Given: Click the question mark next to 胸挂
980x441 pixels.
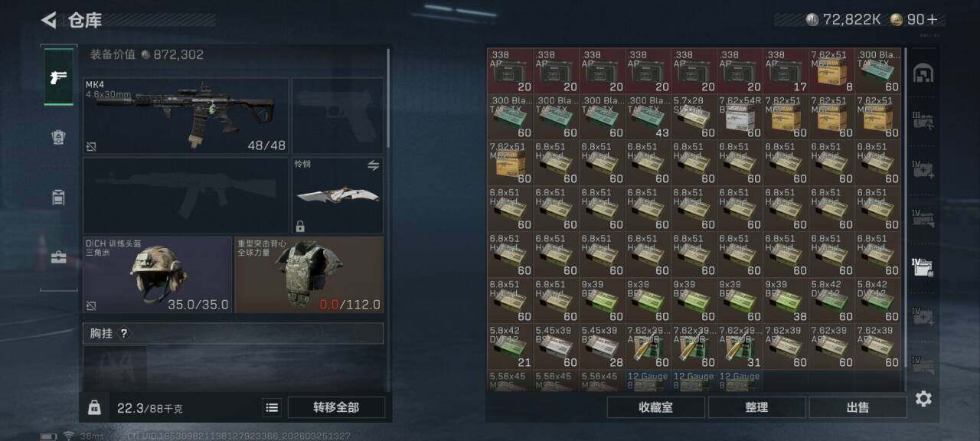Looking at the screenshot, I should [x=124, y=333].
